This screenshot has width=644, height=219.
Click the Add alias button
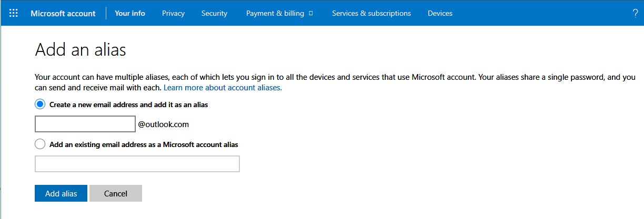(61, 193)
